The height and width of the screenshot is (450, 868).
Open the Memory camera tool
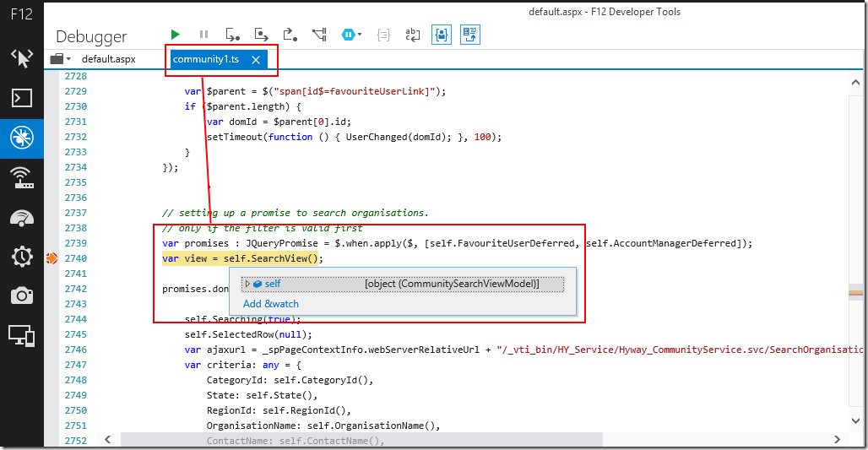(22, 295)
